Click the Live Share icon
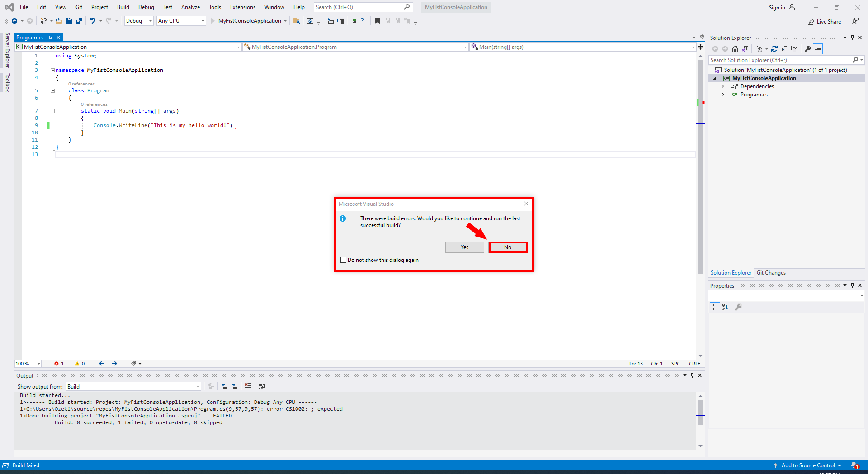The height and width of the screenshot is (474, 868). (811, 22)
